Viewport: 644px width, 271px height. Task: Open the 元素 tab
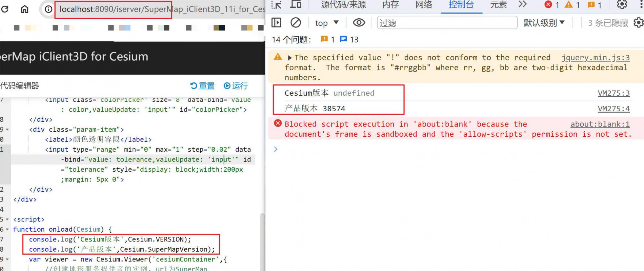(x=499, y=5)
